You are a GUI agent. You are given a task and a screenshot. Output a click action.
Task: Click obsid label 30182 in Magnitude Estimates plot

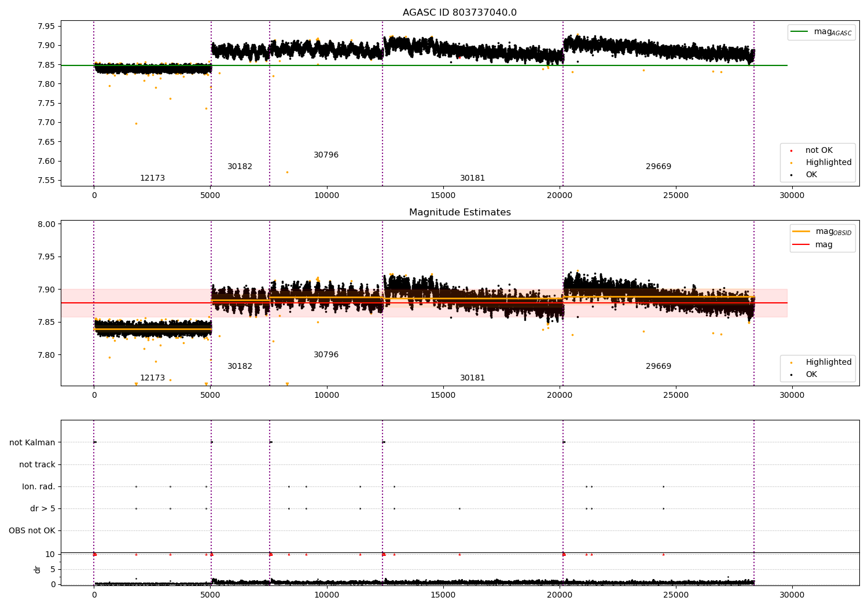tap(240, 367)
